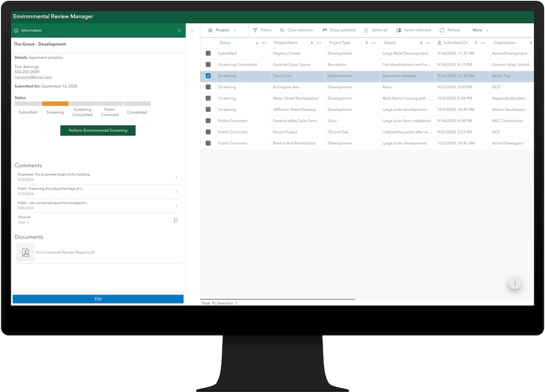
Task: Open the Environmental Review Report PDF icon
Action: pyautogui.click(x=25, y=252)
